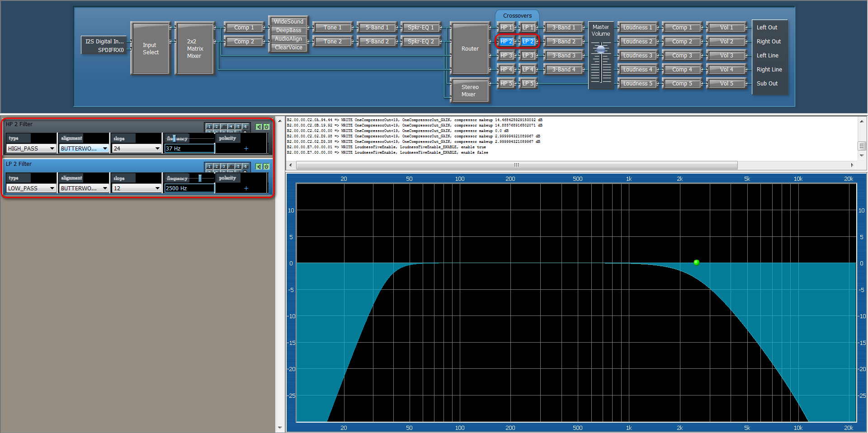Open the Stereo Mixer block
Viewport: 868px width, 433px height.
click(470, 90)
